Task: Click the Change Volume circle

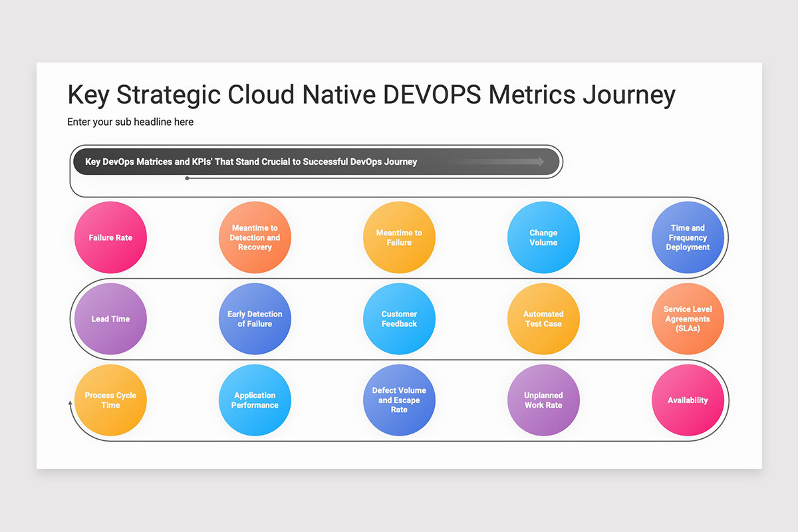Action: [543, 237]
